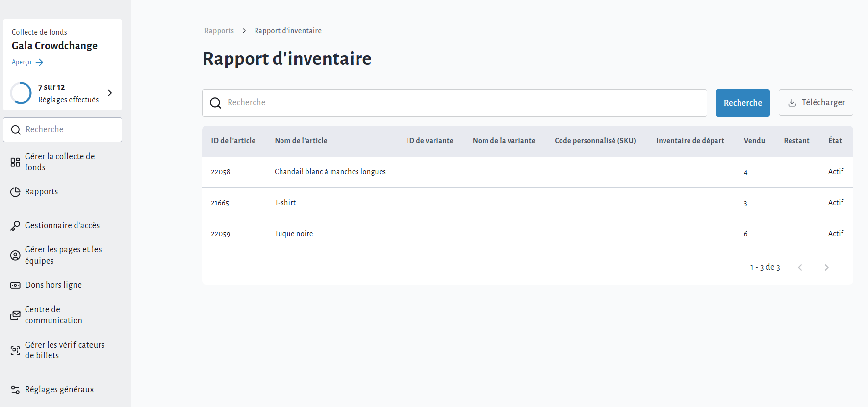Screen dimensions: 868x407
Task: Click the sidebar search magnifier icon
Action: 16,130
